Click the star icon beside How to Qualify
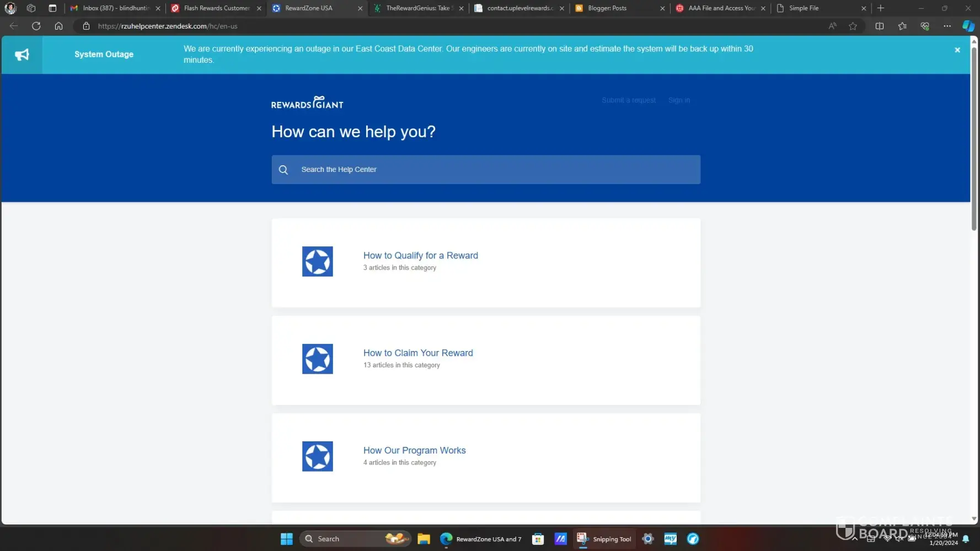Image resolution: width=980 pixels, height=551 pixels. point(317,261)
